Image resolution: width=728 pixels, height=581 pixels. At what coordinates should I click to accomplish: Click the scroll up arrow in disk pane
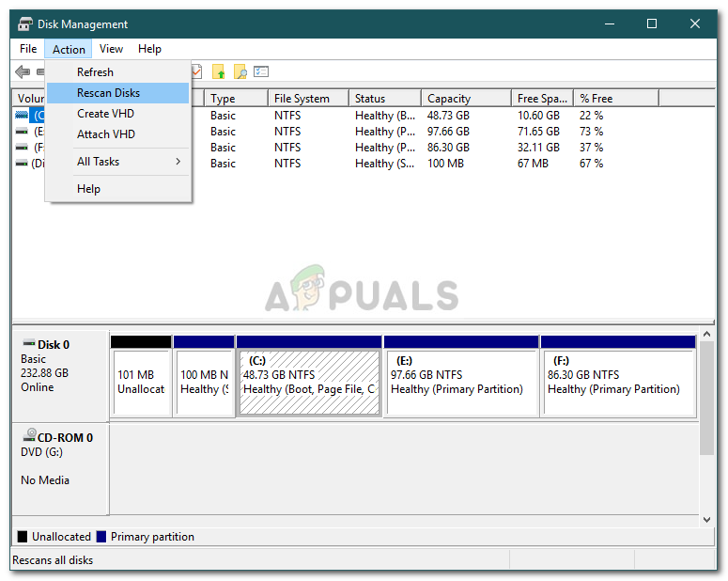tap(706, 334)
